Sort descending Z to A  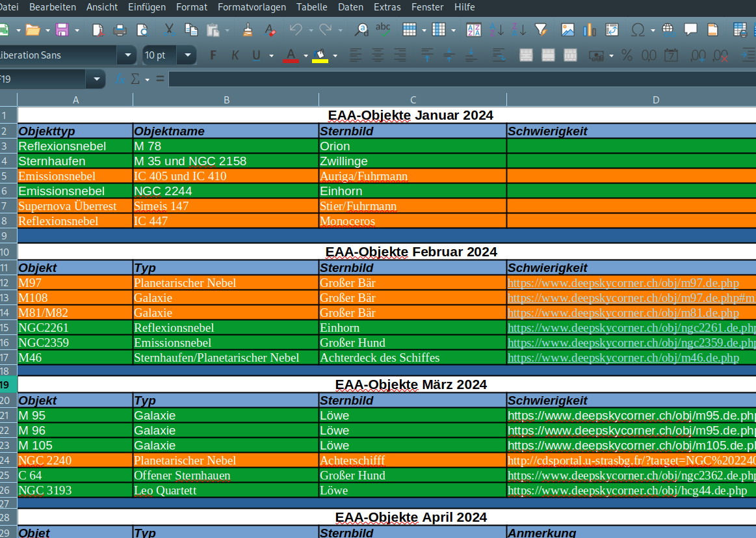coord(518,31)
